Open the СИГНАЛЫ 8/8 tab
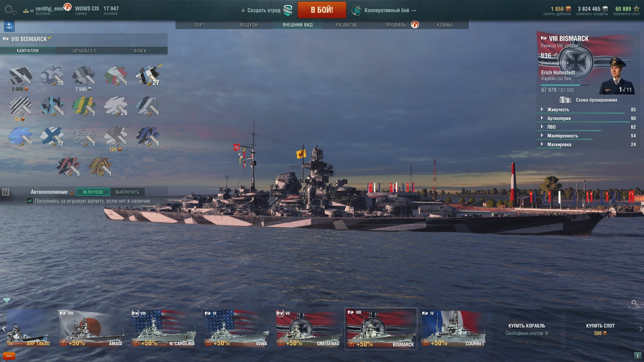 [x=84, y=51]
